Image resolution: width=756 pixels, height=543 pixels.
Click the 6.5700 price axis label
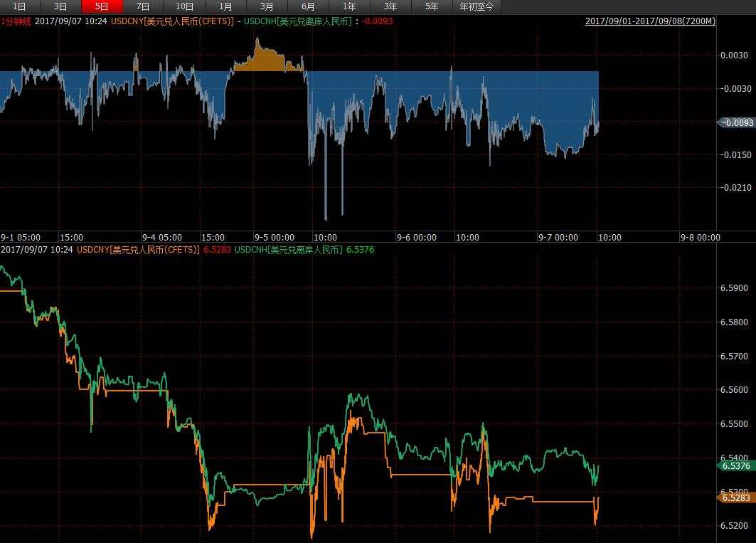(x=734, y=357)
